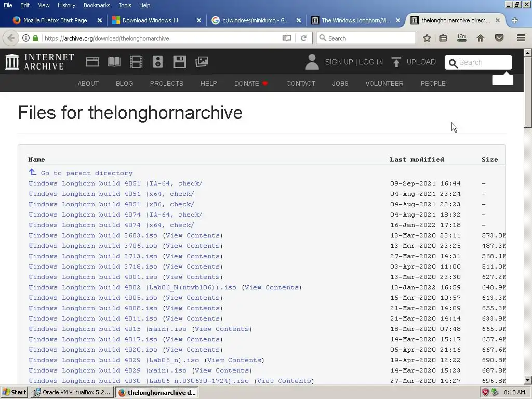Viewport: 532px width, 399px height.
Task: Click the address bar URL field
Action: tap(161, 38)
